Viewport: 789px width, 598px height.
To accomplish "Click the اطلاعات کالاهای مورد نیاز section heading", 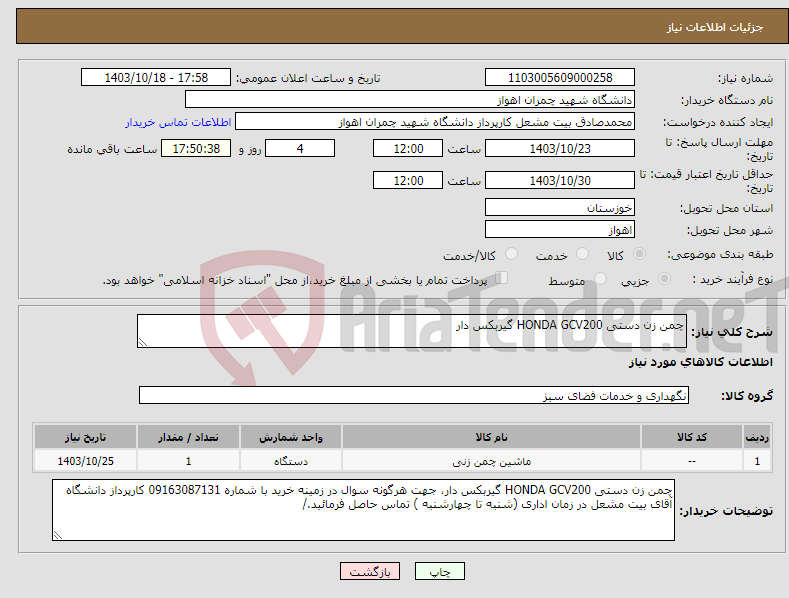I will click(700, 362).
